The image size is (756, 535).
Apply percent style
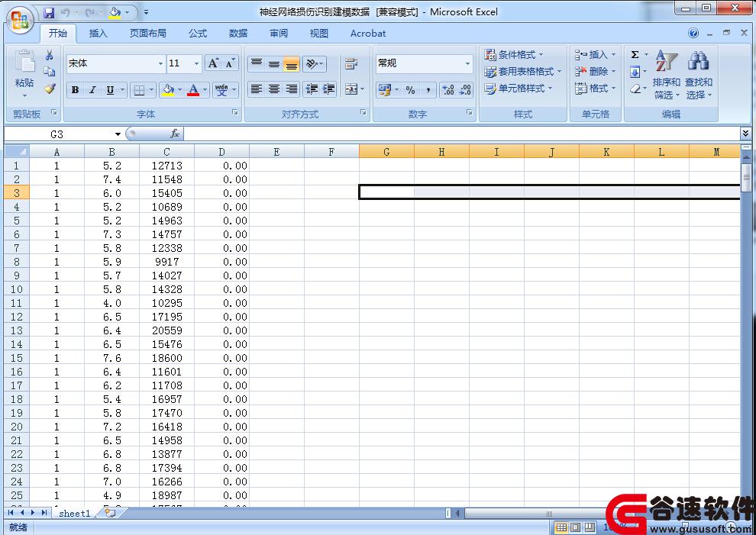click(x=410, y=89)
